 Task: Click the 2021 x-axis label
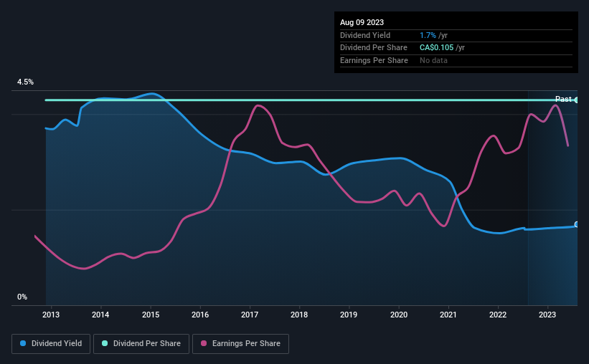click(448, 315)
